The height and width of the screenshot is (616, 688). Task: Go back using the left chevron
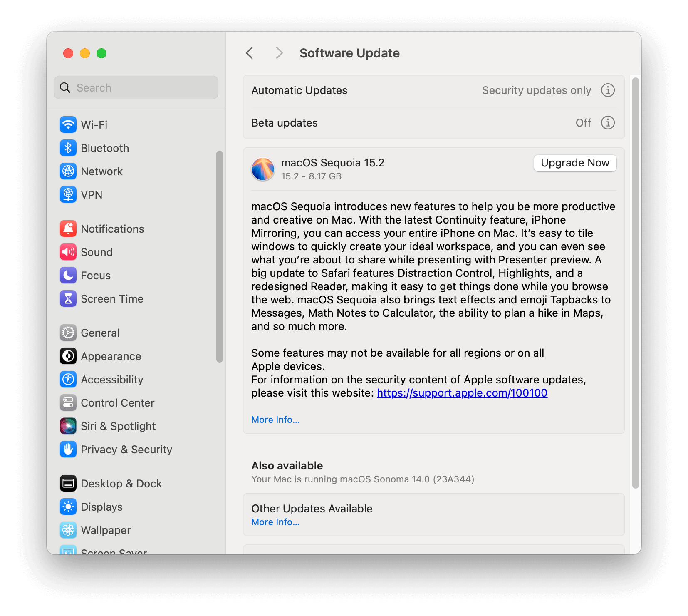click(250, 53)
